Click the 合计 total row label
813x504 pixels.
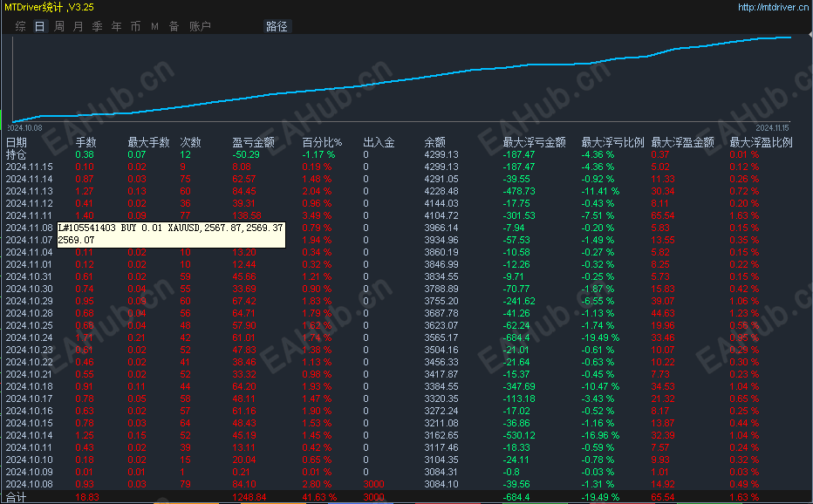(x=16, y=497)
